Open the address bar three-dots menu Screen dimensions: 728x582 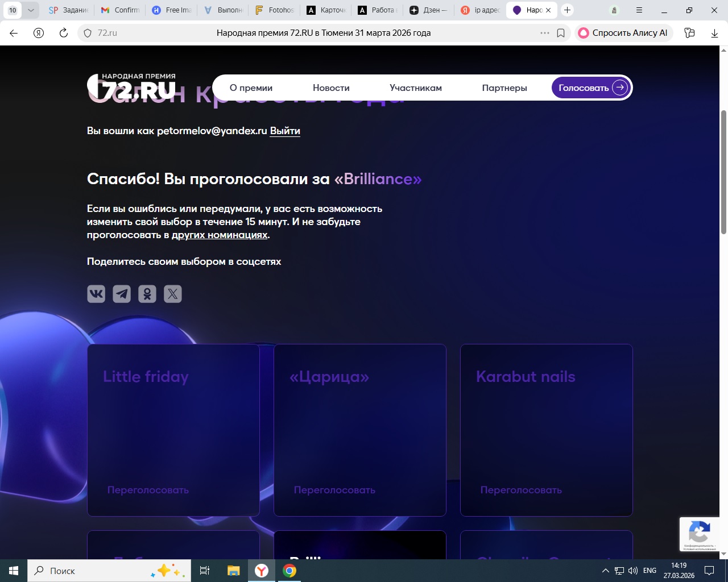(545, 33)
